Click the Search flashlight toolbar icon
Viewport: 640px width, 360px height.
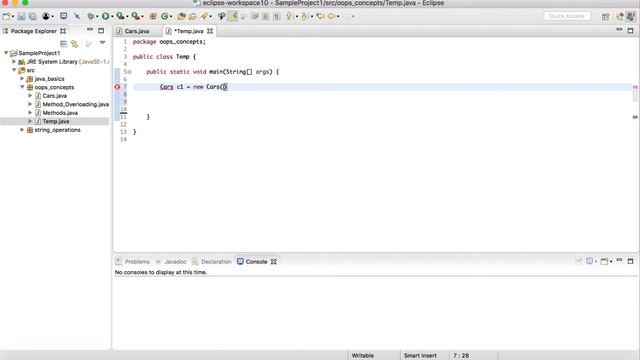(x=204, y=16)
